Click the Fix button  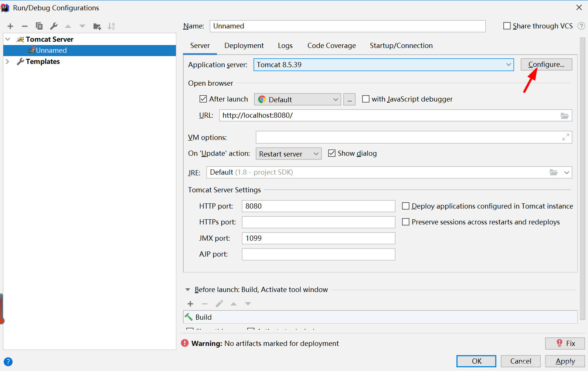[x=565, y=343]
